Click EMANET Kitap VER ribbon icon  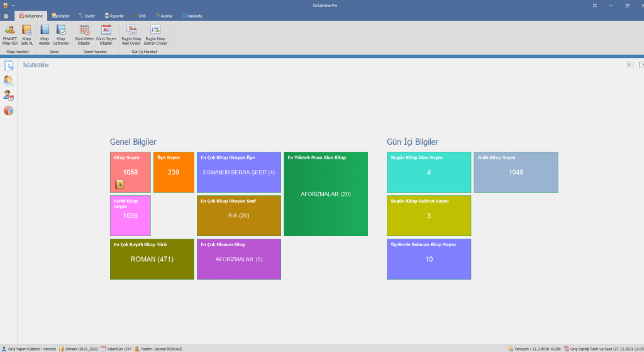(x=9, y=35)
